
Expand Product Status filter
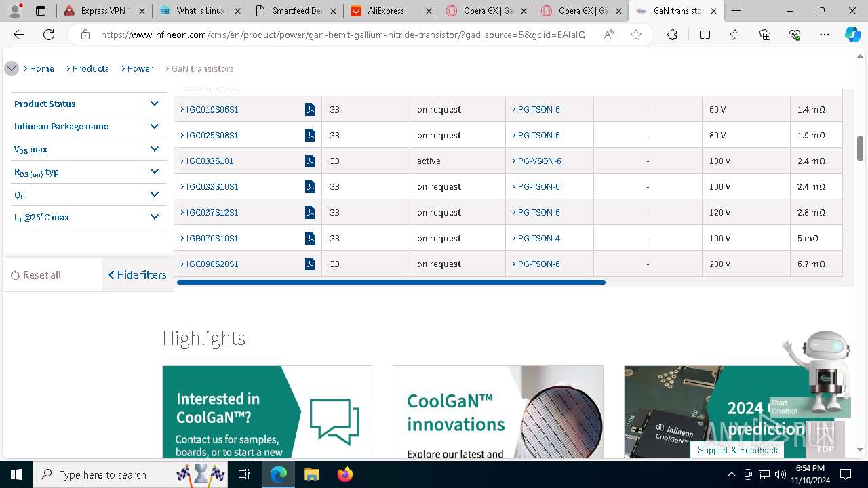pyautogui.click(x=88, y=104)
